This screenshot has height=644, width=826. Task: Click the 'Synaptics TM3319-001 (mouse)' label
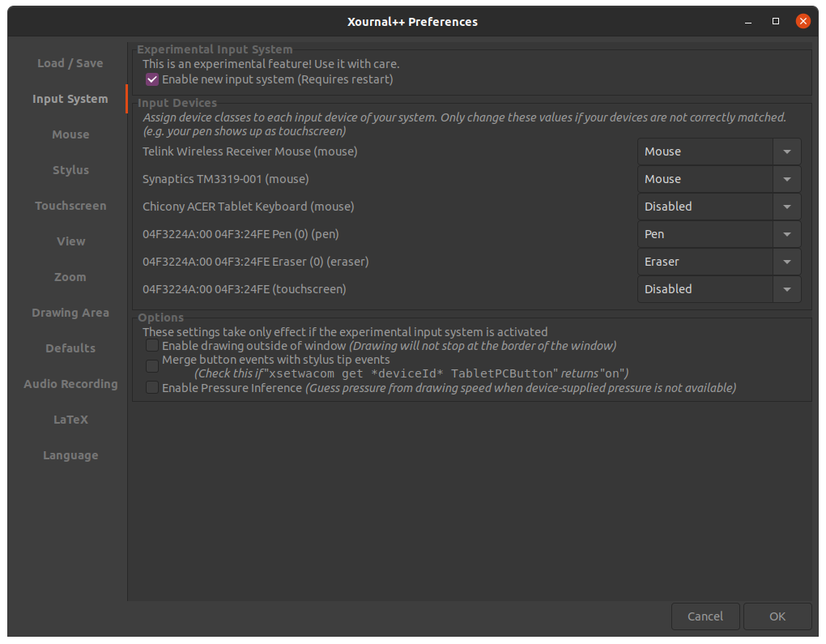tap(225, 179)
